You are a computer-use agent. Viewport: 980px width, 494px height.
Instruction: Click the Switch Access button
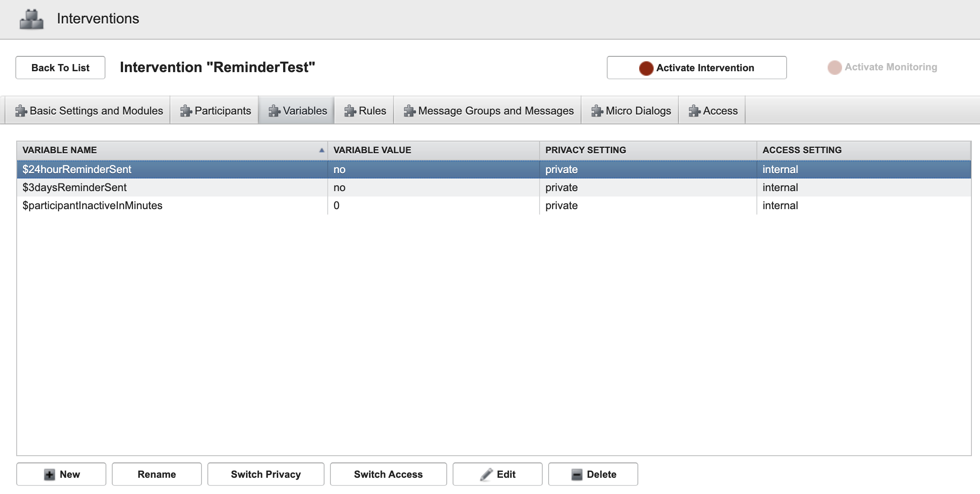(388, 475)
